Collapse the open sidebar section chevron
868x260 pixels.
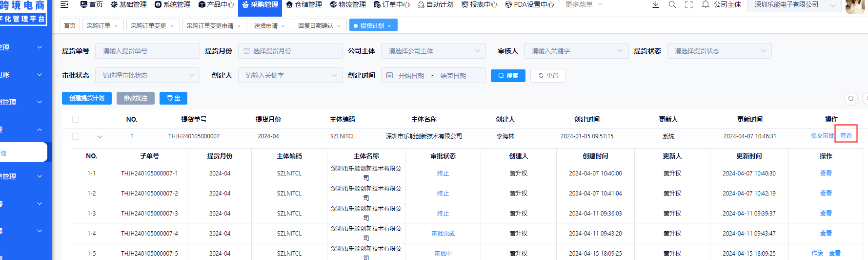[x=40, y=130]
